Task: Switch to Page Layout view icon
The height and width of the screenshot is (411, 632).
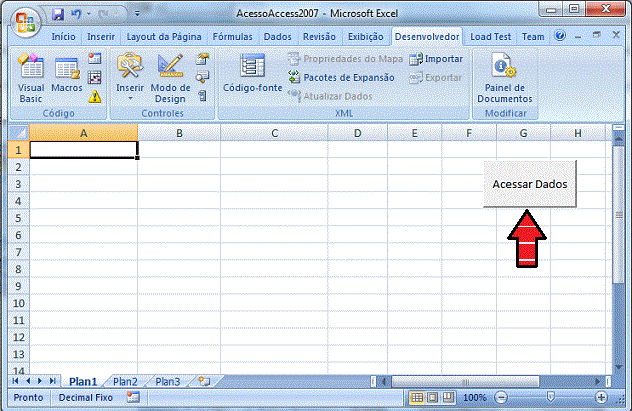Action: pos(432,398)
